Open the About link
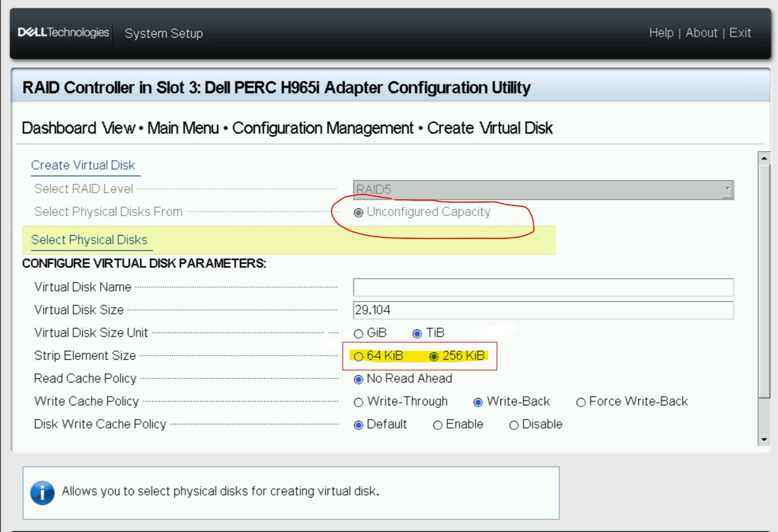Viewport: 778px width, 532px height. 701,33
